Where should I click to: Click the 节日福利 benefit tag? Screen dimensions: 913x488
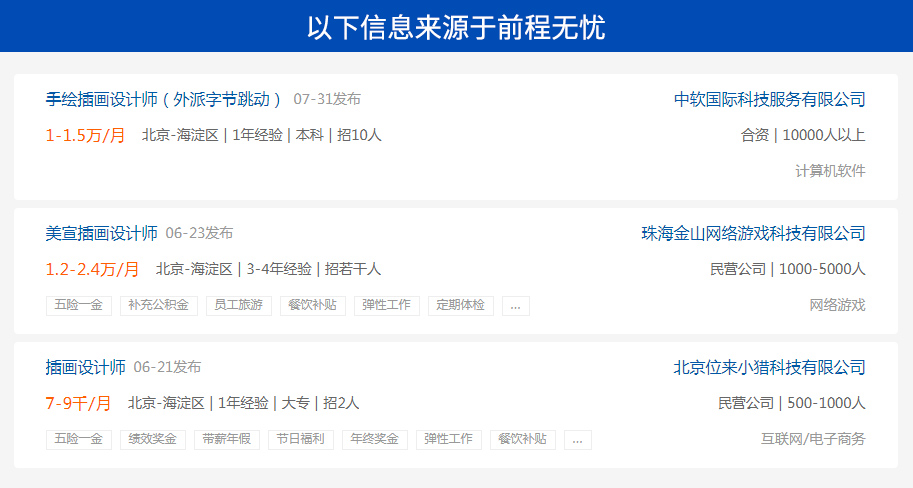coord(301,440)
